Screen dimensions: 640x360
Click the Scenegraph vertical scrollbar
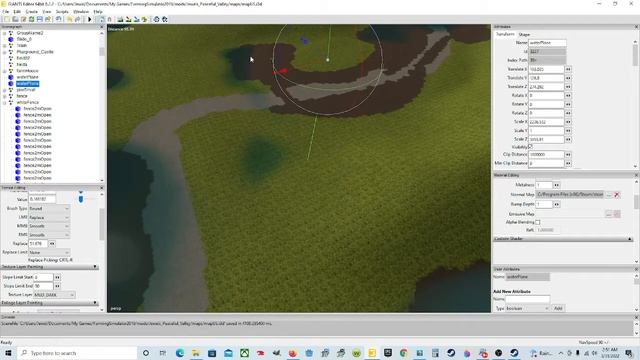pos(102,51)
